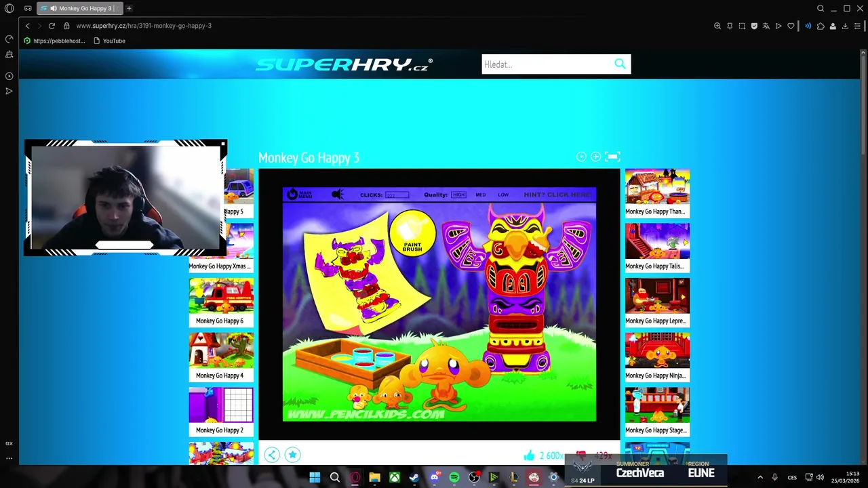Click the dark blue paint pot in tray
The height and width of the screenshot is (488, 868).
click(x=384, y=359)
